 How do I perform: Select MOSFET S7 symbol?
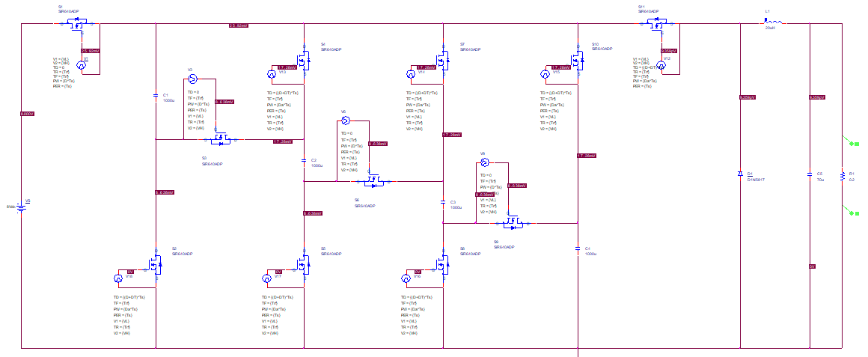pyautogui.click(x=444, y=61)
